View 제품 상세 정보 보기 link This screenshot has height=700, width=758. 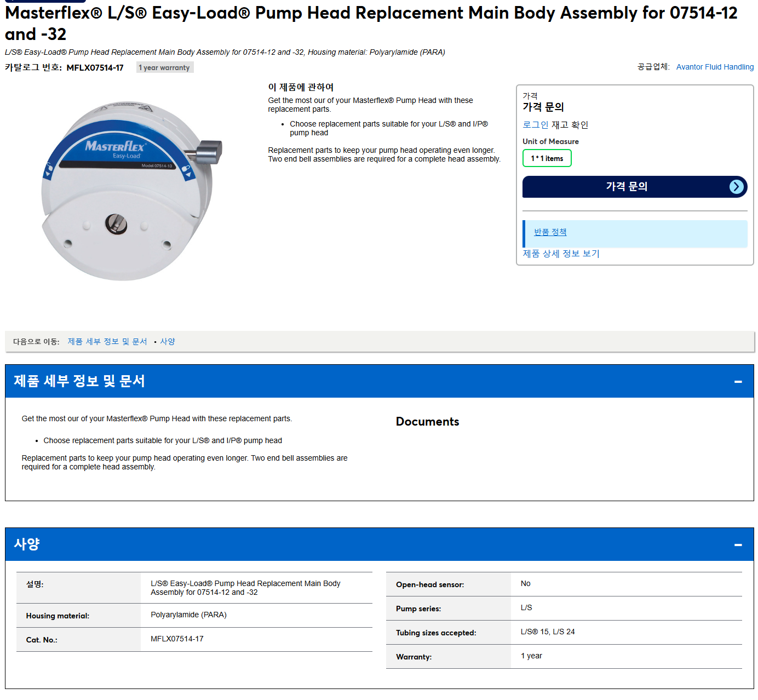561,254
